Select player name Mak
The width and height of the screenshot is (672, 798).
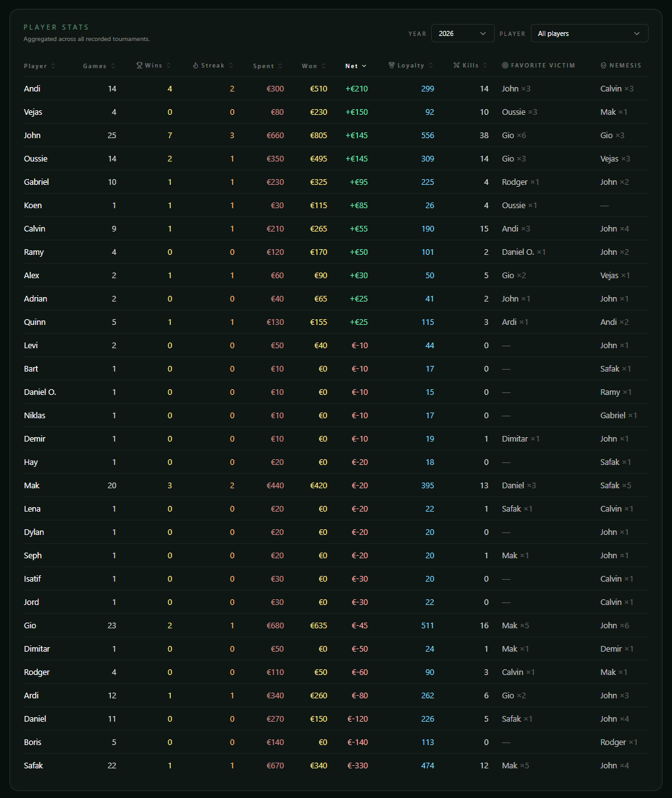coord(32,486)
